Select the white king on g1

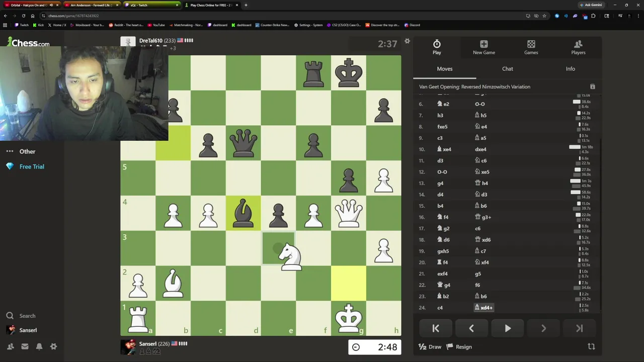pyautogui.click(x=349, y=318)
